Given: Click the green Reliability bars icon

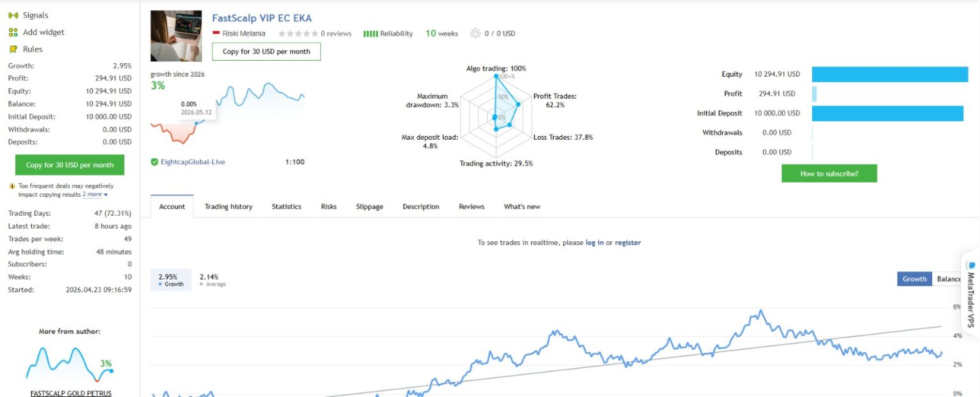Looking at the screenshot, I should coord(371,34).
